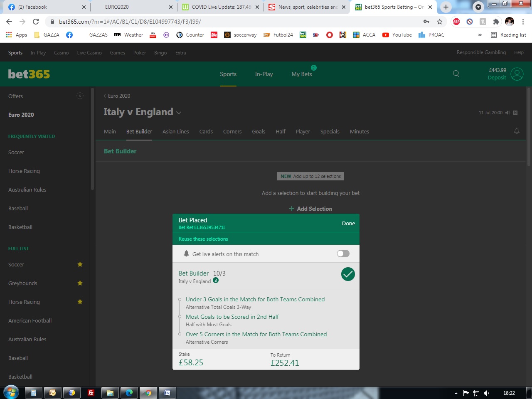Toggle live alerts switch for this match

pos(343,254)
